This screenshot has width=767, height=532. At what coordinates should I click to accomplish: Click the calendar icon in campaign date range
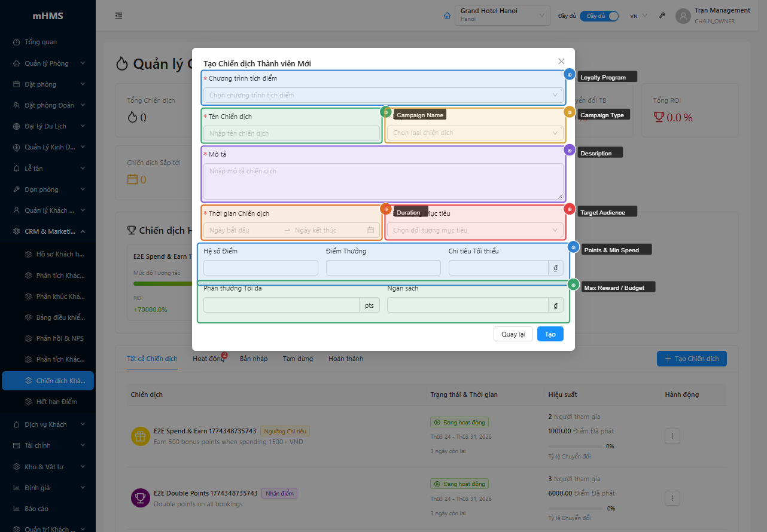[370, 230]
